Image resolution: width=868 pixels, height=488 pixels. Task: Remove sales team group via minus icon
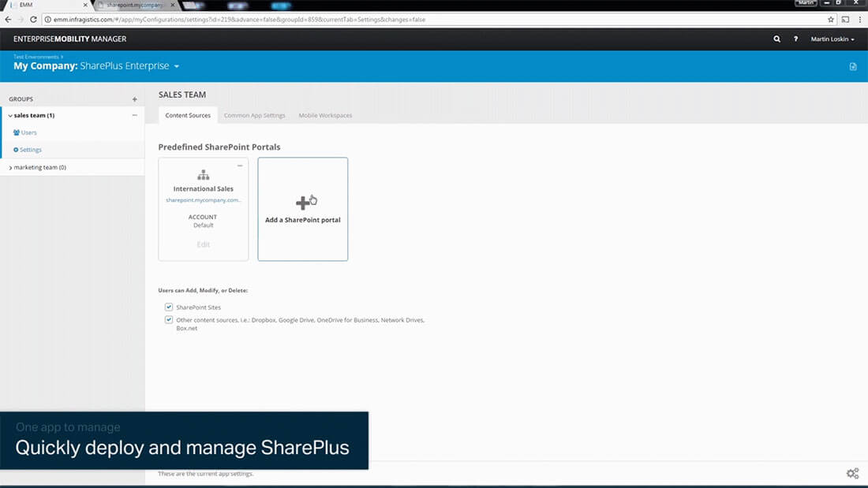(134, 115)
